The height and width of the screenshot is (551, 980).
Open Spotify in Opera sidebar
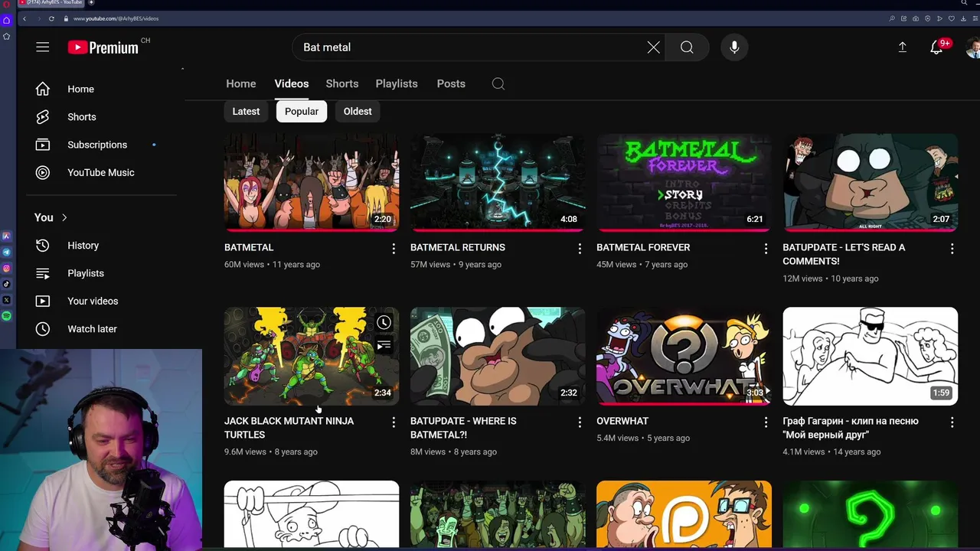click(6, 316)
